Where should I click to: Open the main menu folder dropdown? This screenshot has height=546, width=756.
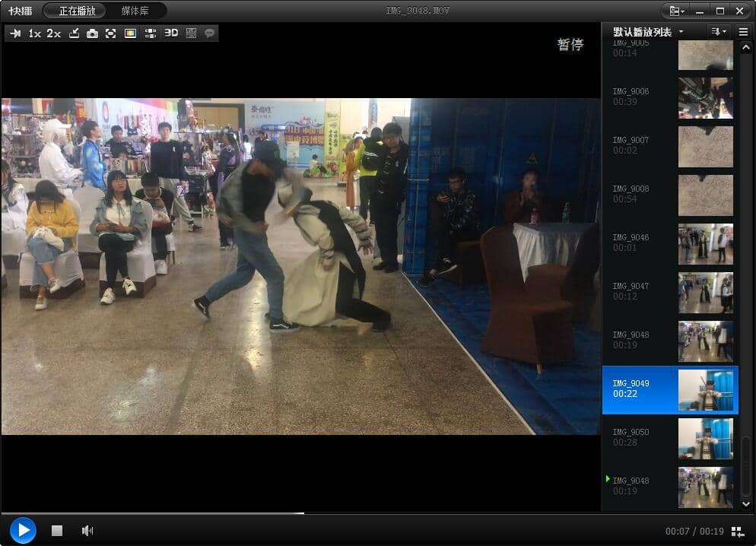click(677, 11)
